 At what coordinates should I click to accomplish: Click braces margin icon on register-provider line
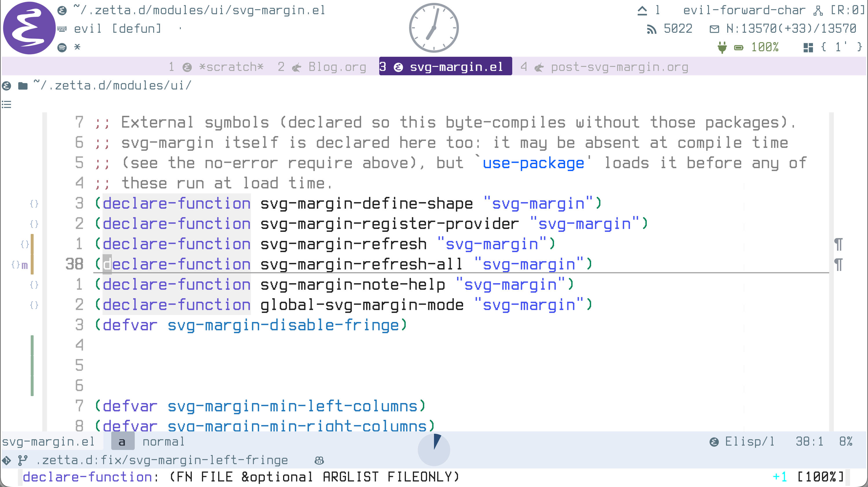point(34,224)
